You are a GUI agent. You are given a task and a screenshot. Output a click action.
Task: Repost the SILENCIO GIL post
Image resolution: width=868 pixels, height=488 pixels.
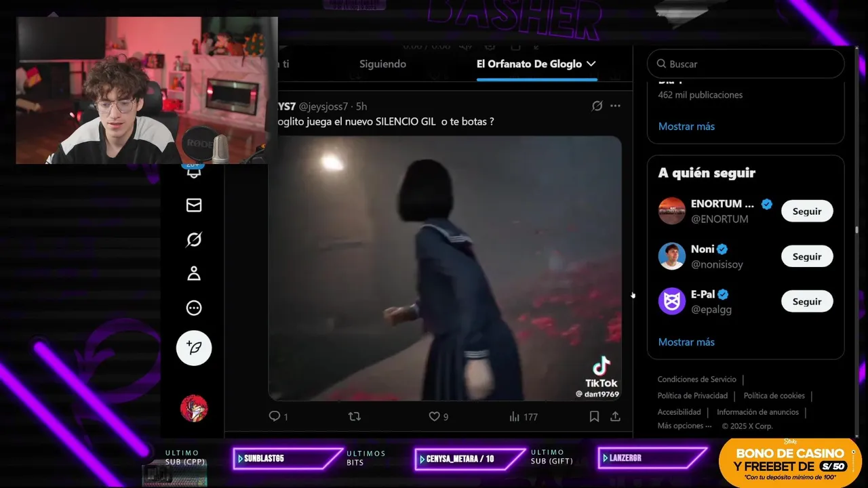tap(354, 417)
